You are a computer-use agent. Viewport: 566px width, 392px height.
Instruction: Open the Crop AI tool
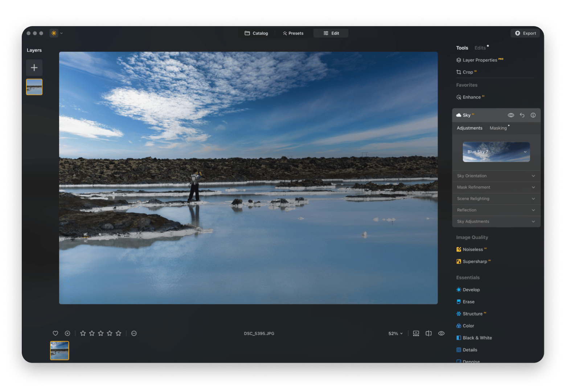469,72
